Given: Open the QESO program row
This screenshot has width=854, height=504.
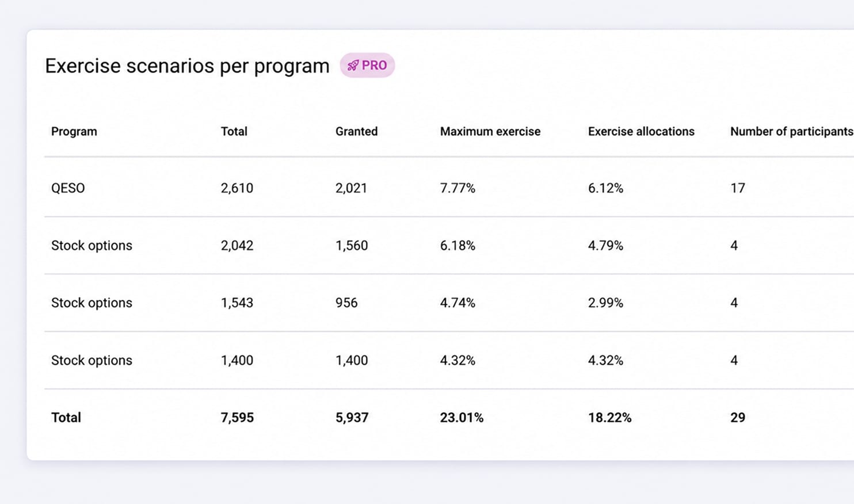Looking at the screenshot, I should [449, 188].
